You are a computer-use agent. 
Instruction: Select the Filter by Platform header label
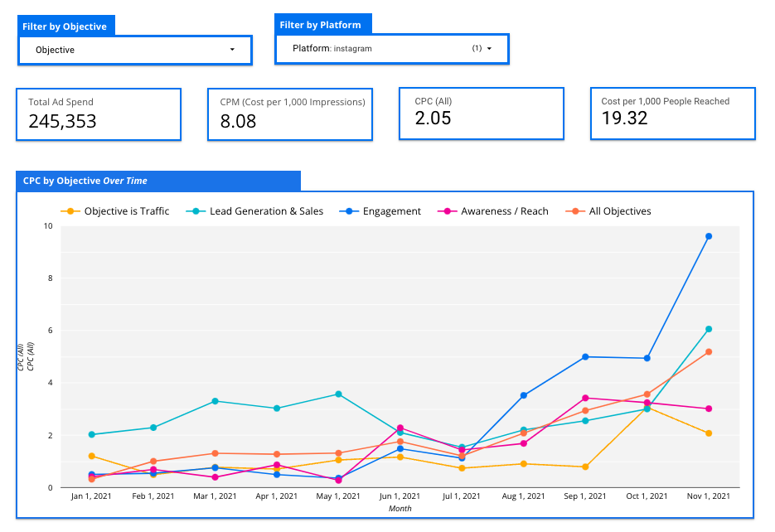326,25
